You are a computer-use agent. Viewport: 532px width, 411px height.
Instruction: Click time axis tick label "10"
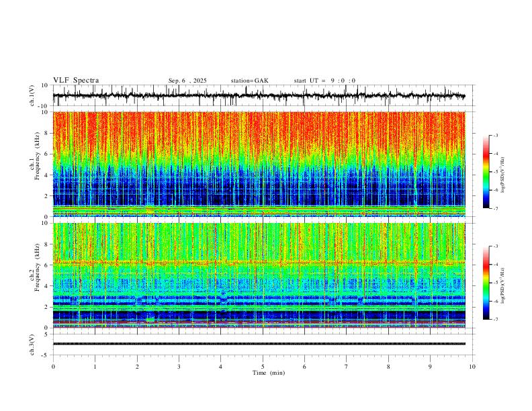(x=472, y=367)
